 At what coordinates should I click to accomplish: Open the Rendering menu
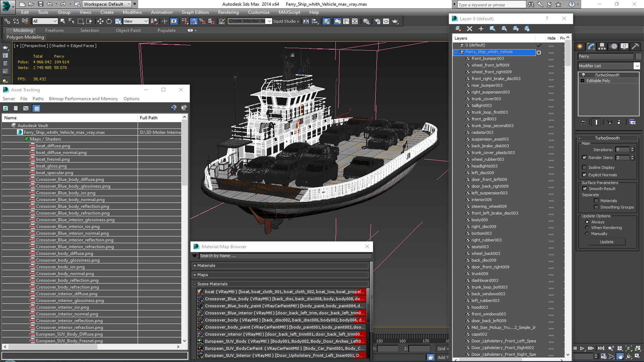click(x=228, y=12)
